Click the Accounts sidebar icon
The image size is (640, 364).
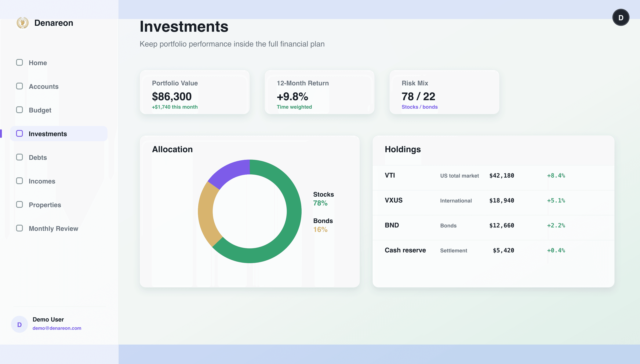[x=19, y=86]
